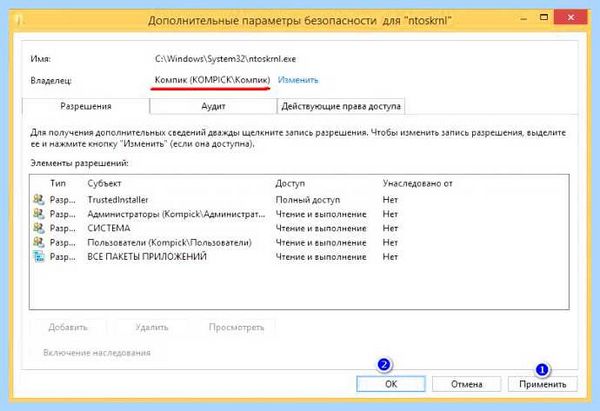Click the Включение наследования button
This screenshot has width=600, height=411.
click(x=97, y=352)
